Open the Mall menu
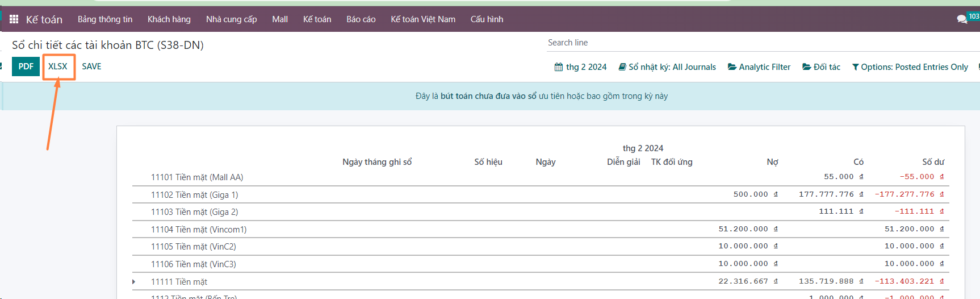 pyautogui.click(x=280, y=19)
